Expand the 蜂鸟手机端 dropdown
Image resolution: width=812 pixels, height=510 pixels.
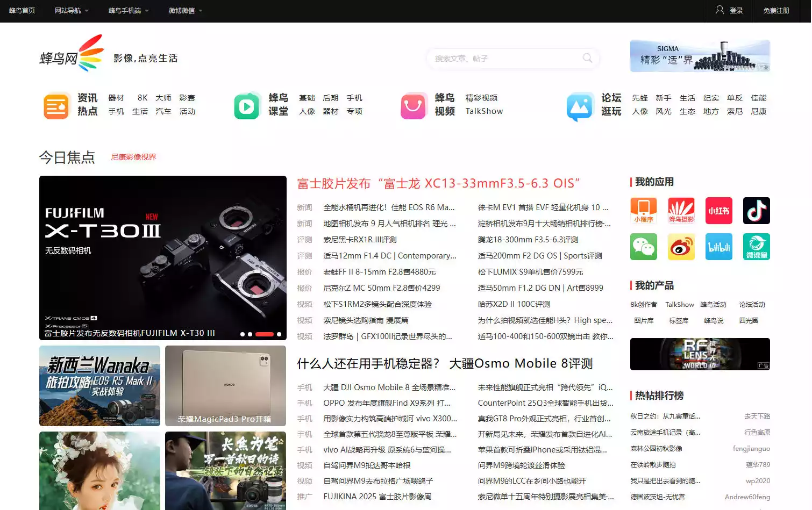[129, 11]
